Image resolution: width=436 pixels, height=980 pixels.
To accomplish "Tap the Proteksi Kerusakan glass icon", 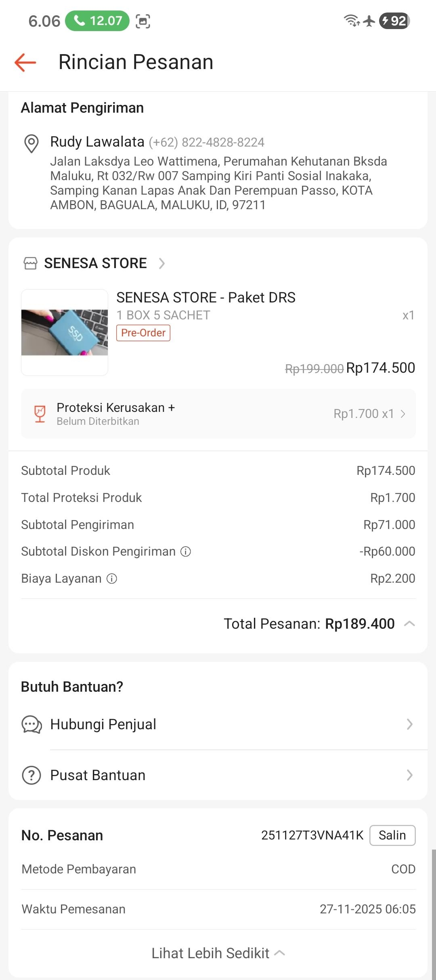I will [40, 414].
